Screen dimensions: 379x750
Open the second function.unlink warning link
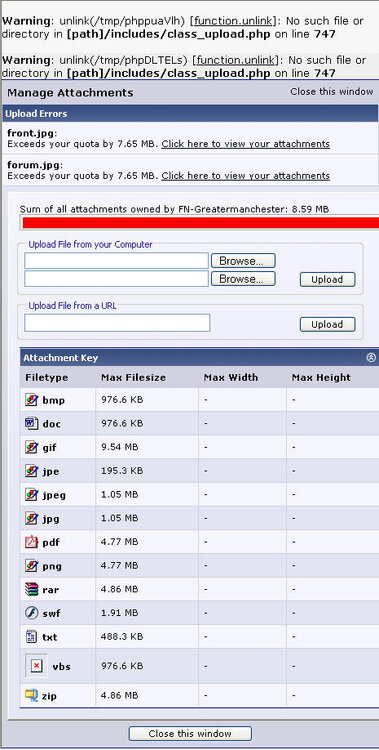(x=236, y=60)
